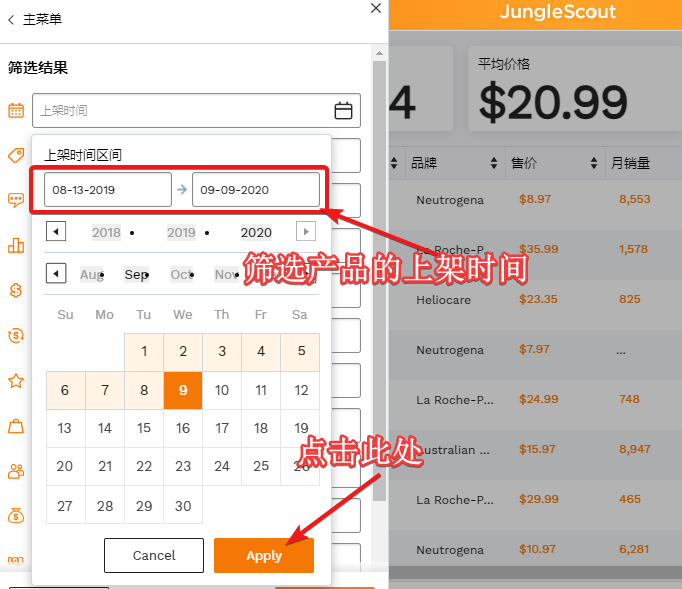
Task: Select month Oct in date picker
Action: tap(181, 274)
